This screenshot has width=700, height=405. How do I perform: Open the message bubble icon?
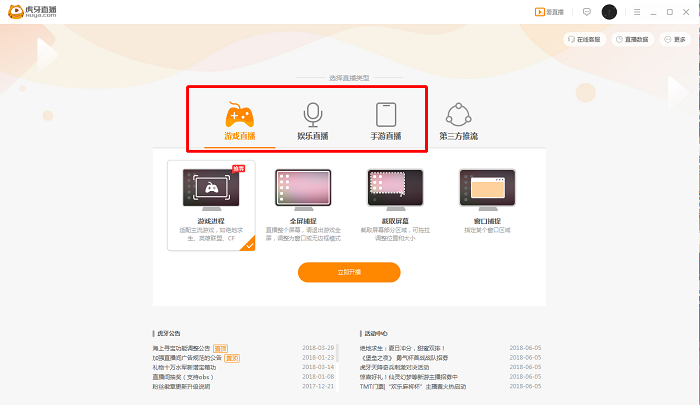[x=587, y=12]
